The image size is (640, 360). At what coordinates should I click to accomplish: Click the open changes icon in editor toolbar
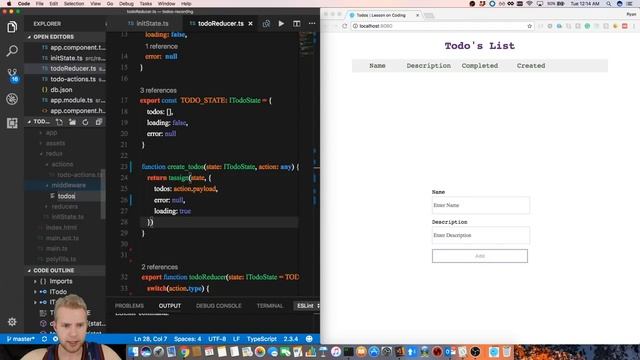point(266,24)
